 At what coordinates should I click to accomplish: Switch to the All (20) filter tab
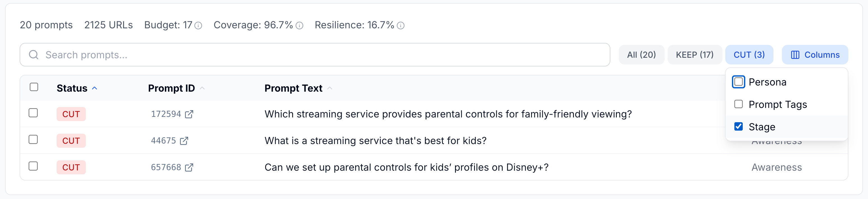click(x=641, y=55)
